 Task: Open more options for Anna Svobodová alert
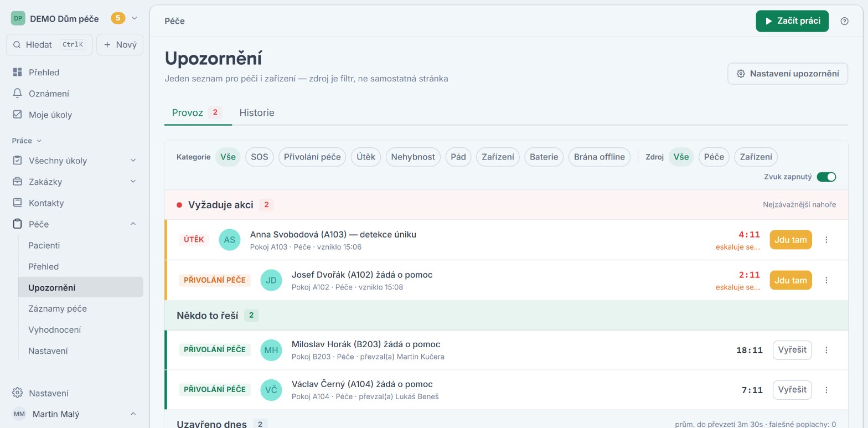point(826,240)
